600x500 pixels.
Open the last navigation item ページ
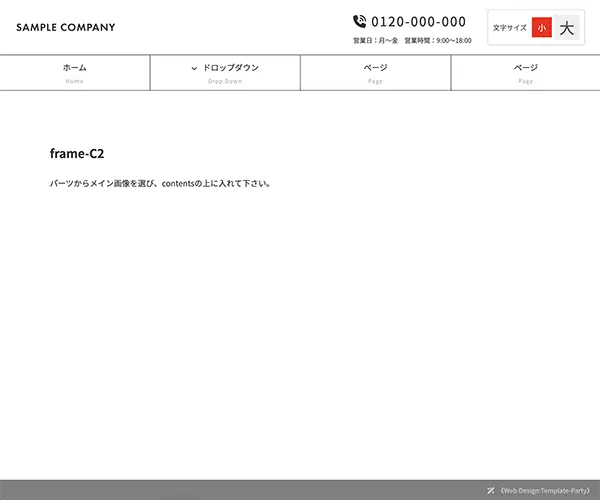tap(525, 68)
